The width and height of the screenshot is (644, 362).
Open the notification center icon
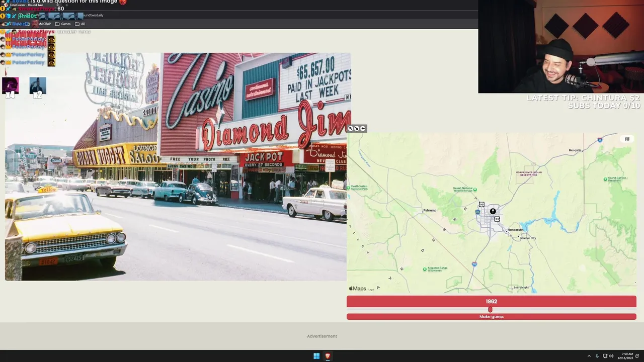(637, 356)
